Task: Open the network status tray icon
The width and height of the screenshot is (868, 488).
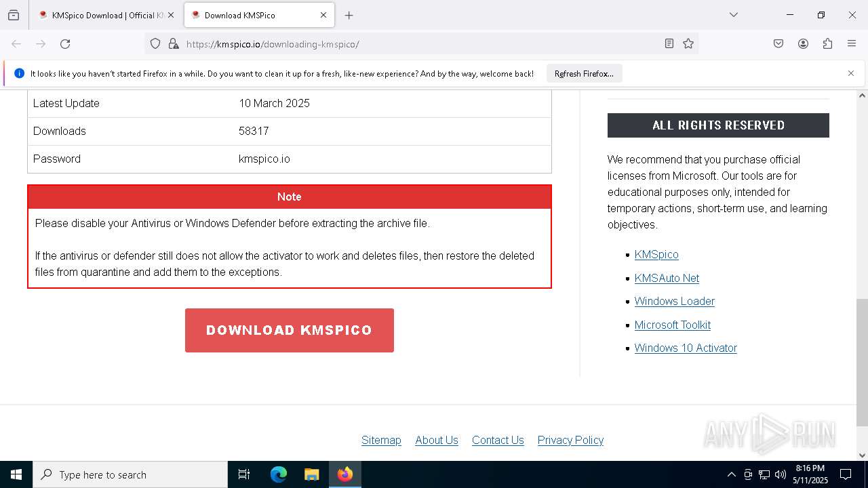Action: point(764,474)
